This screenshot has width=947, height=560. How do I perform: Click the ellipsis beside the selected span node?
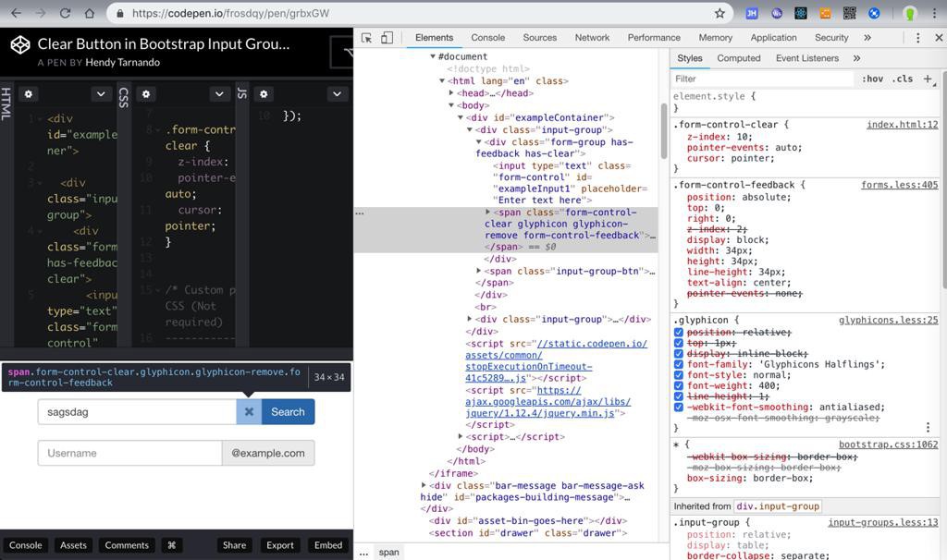[360, 213]
